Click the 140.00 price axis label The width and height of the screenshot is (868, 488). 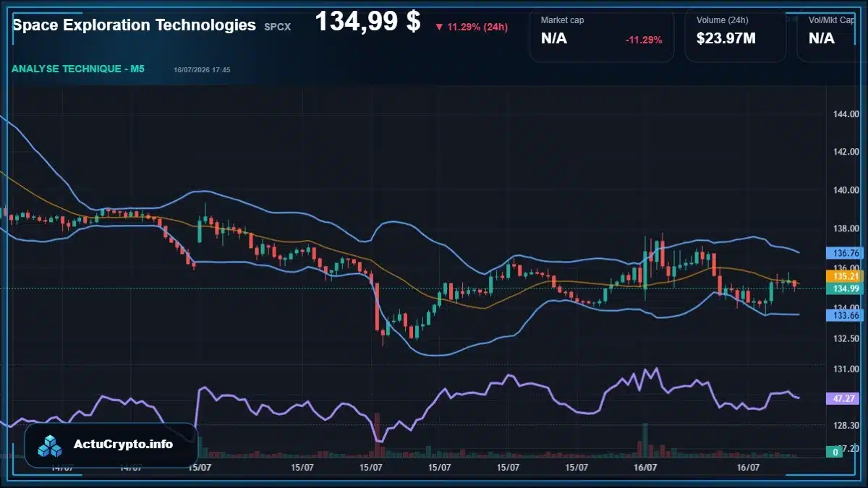846,191
